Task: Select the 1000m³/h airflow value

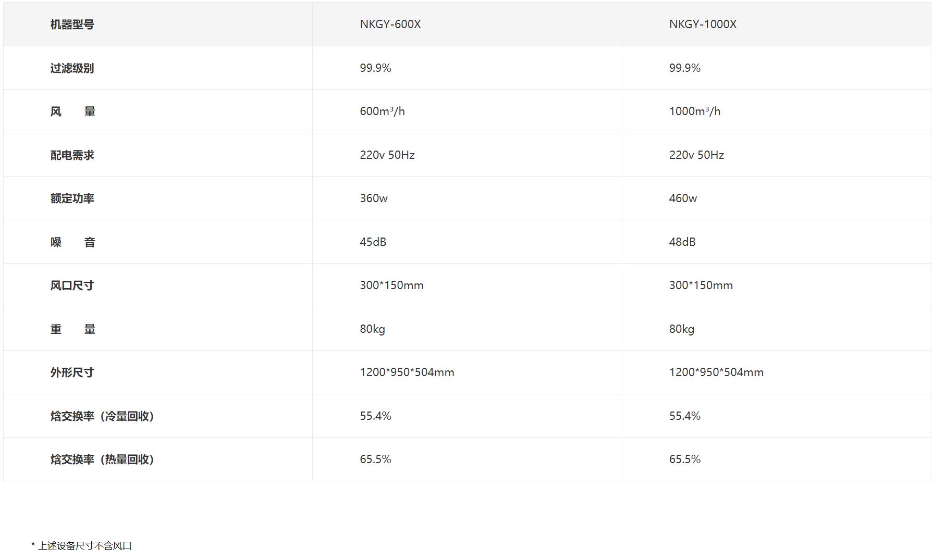Action: pos(695,111)
